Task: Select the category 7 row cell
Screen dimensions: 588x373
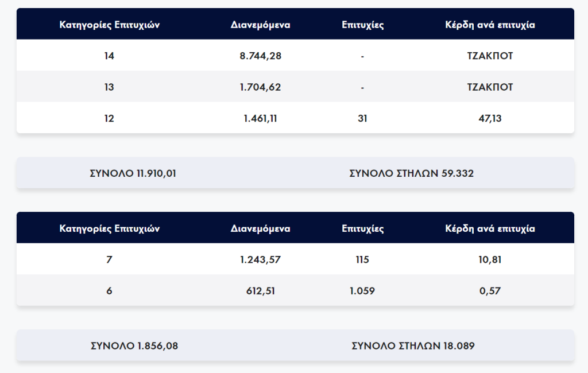Action: pos(110,259)
